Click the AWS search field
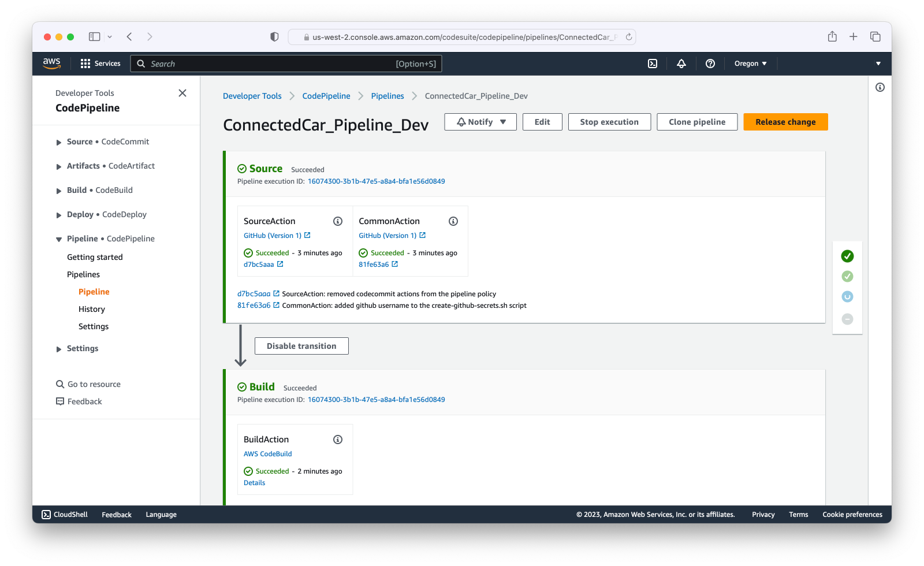This screenshot has width=924, height=566. click(x=286, y=64)
